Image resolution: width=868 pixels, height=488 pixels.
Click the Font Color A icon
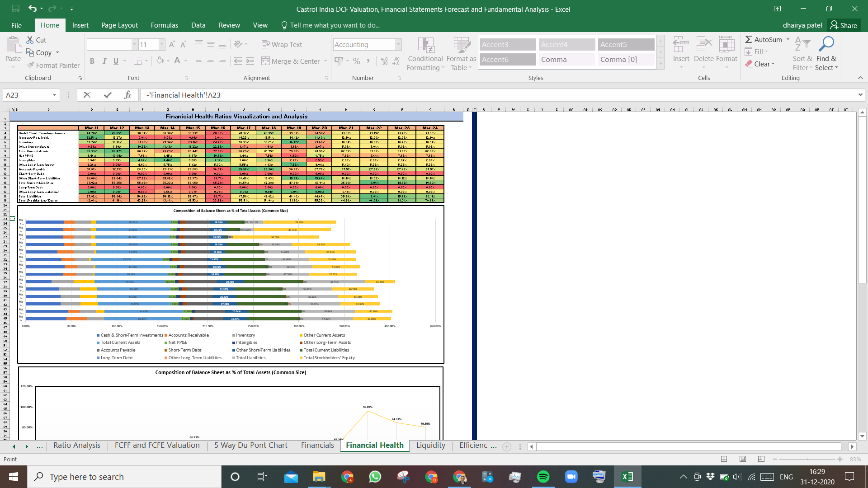point(177,61)
